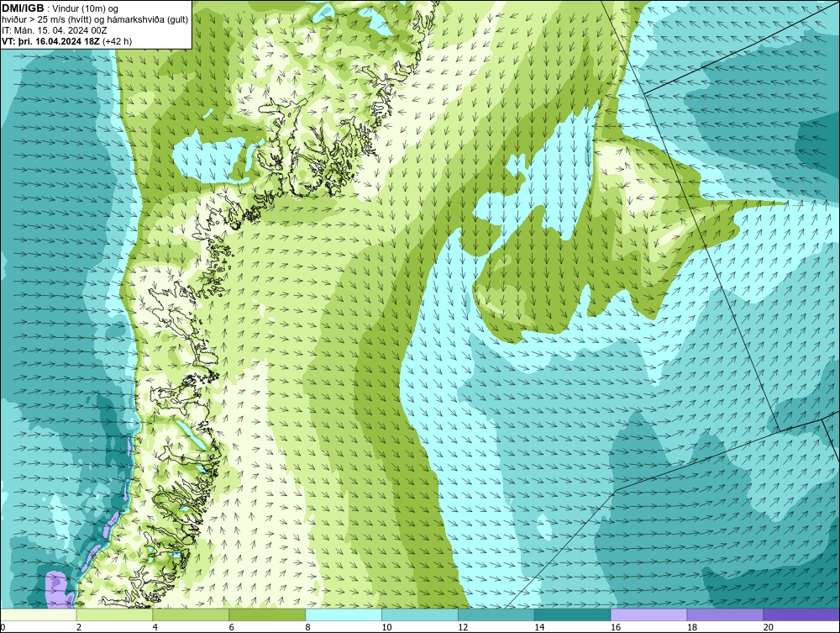Click the 2–4 m/s light green legend swatch
The height and width of the screenshot is (633, 840).
114,615
